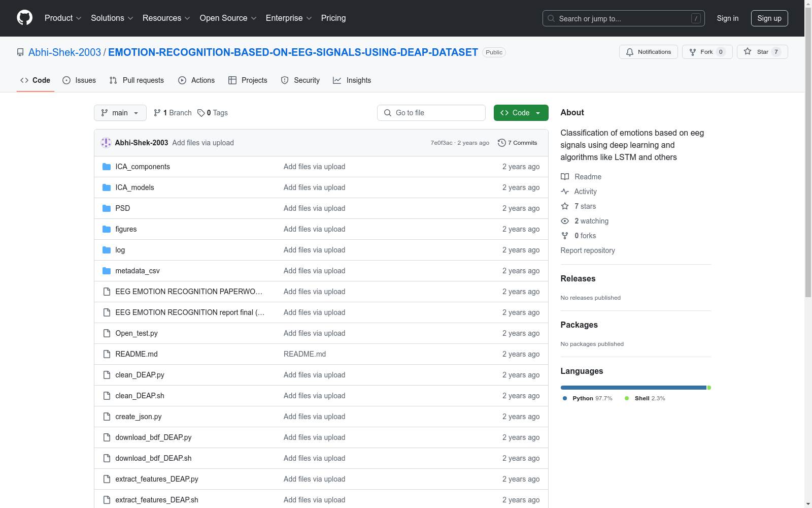This screenshot has height=508, width=812.
Task: Click the Notifications bell icon
Action: [x=630, y=52]
